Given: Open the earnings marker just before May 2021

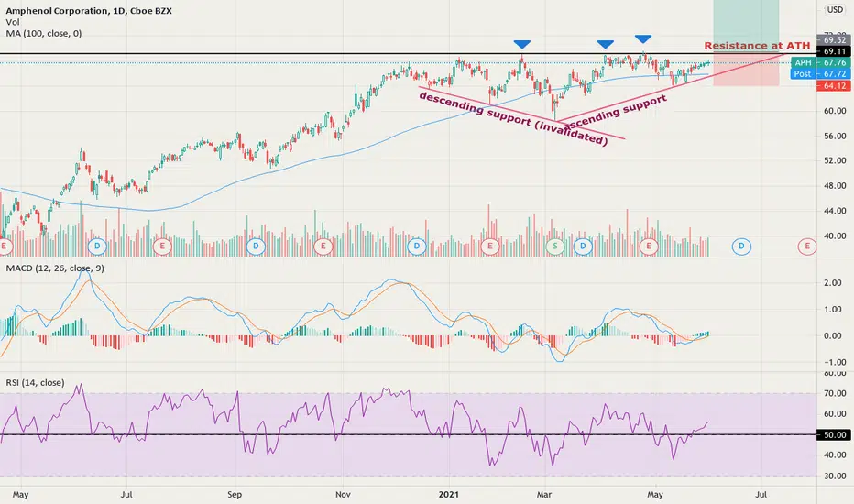Looking at the screenshot, I should click(649, 247).
